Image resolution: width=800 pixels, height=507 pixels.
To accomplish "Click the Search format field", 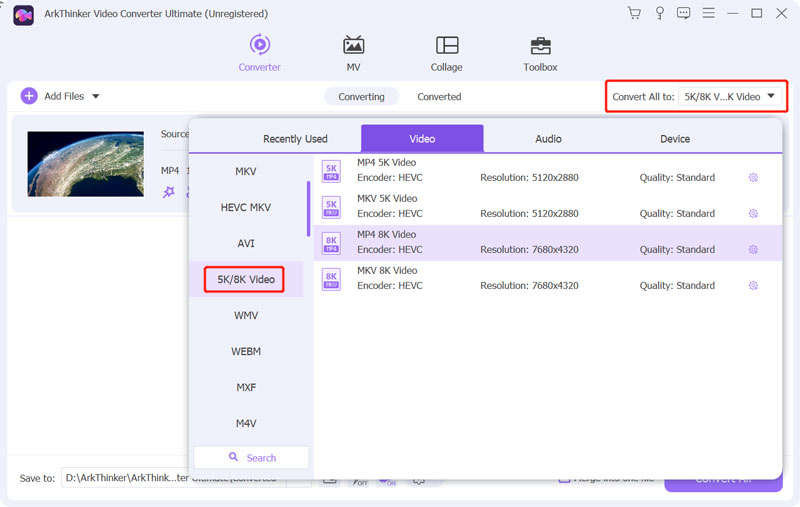I will pos(251,458).
